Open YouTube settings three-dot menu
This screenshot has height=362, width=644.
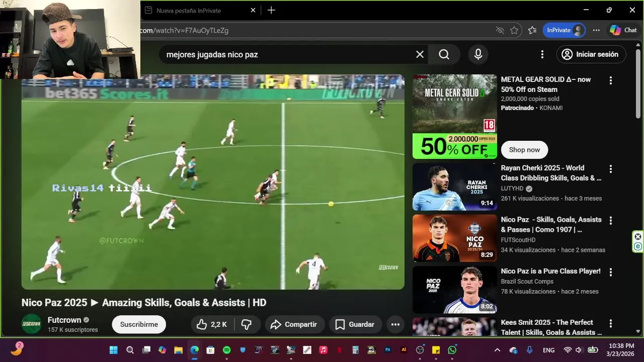[x=542, y=54]
